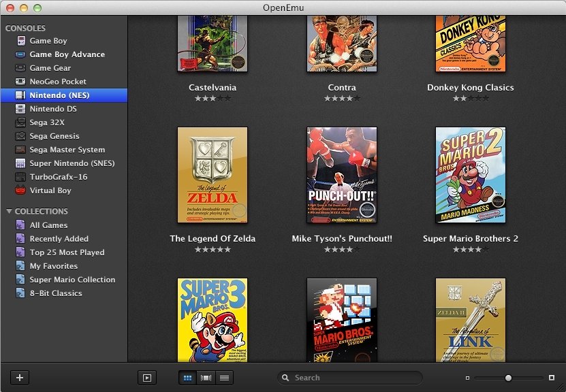Click the TurboGrafx-16 console icon
Screen dimensions: 566x392
[20, 177]
